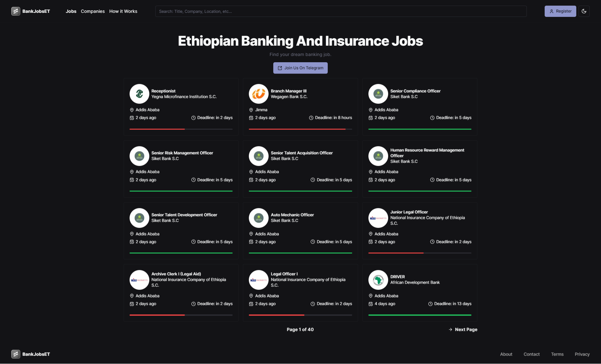
Task: Click the Branch Manager III deadline progress bar
Action: [300, 129]
